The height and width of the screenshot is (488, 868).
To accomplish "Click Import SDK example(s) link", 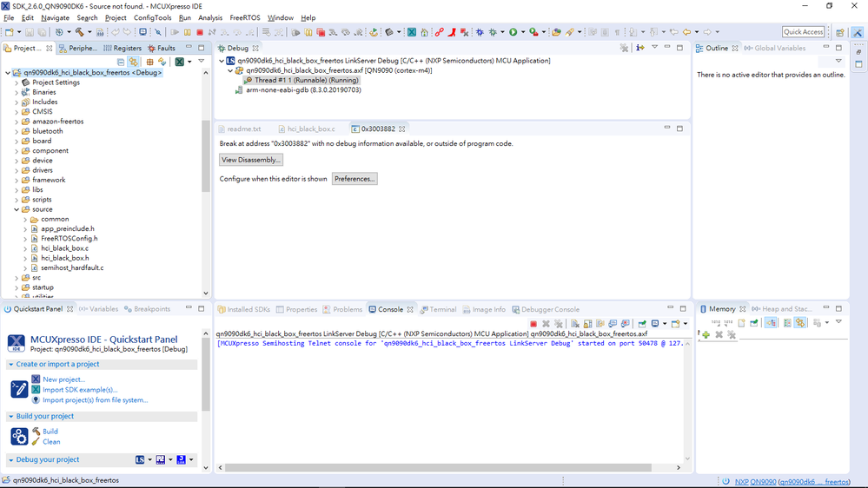I will (x=80, y=390).
